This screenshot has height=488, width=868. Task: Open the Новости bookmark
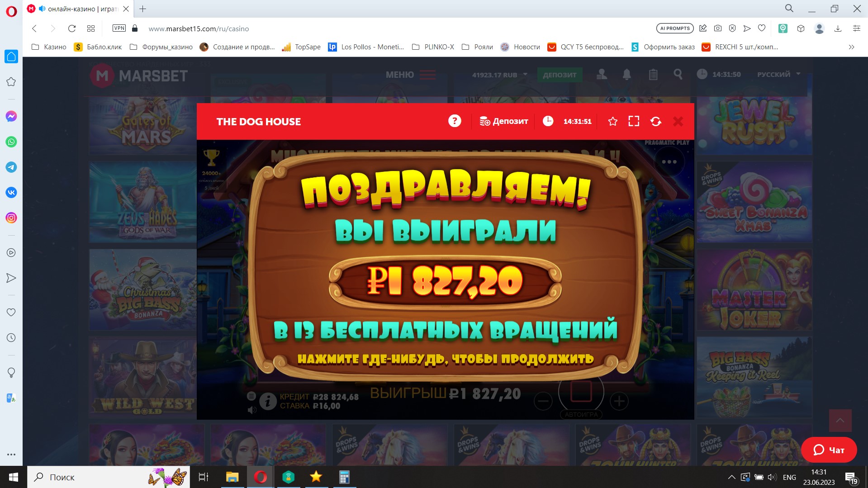coord(520,47)
